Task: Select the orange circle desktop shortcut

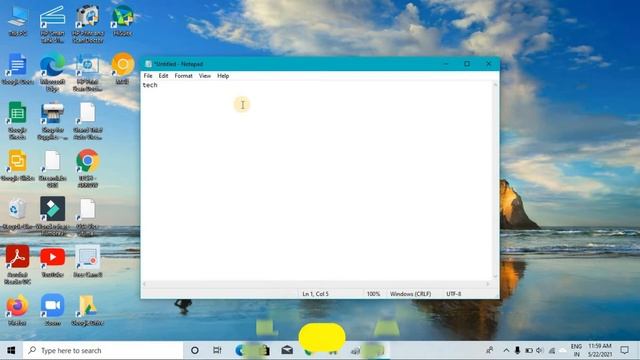Action: click(122, 68)
